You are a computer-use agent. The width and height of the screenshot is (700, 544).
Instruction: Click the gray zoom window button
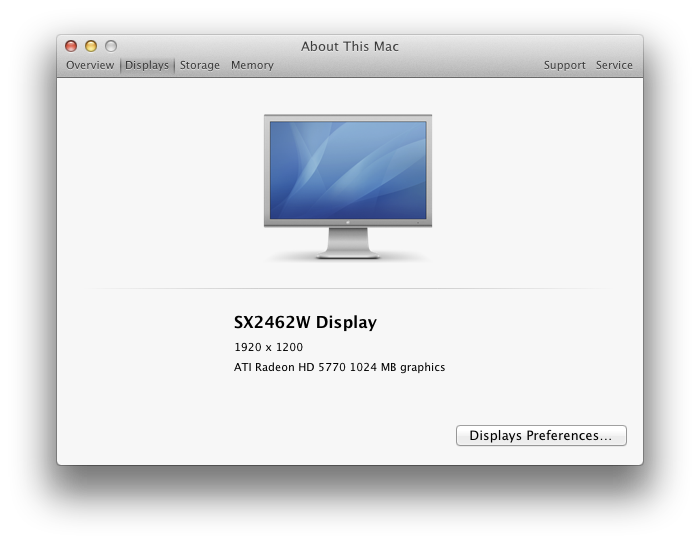point(111,46)
